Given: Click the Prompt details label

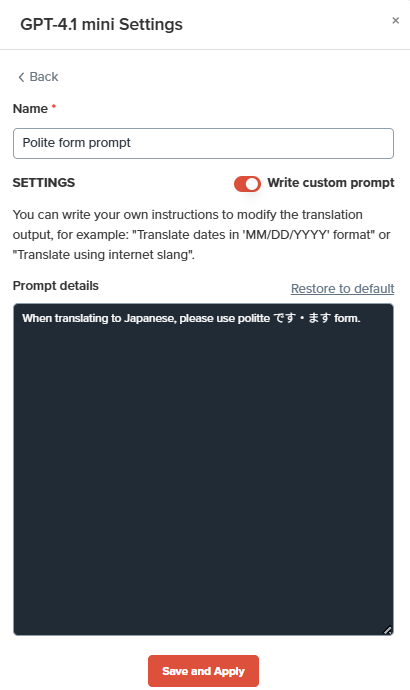Looking at the screenshot, I should click(55, 286).
